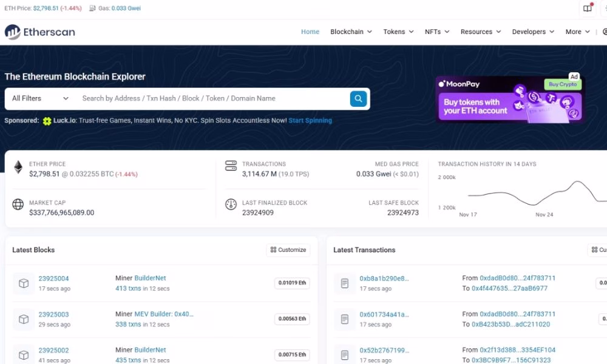Image resolution: width=607 pixels, height=364 pixels.
Task: Click the 0.00715 Eth reward badge
Action: click(x=292, y=355)
